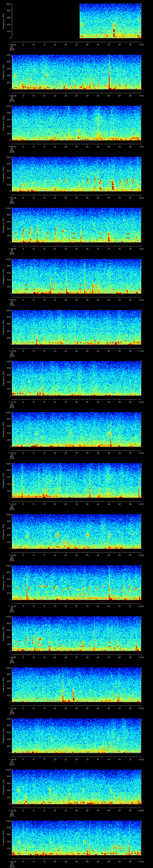Click the spectrogram panel starting at 7:04:00
This screenshot has width=153, height=868.
(x=77, y=21)
